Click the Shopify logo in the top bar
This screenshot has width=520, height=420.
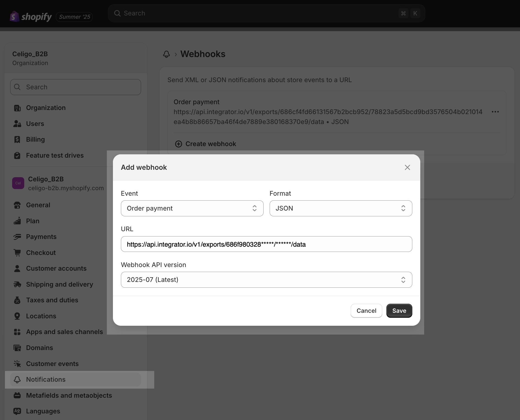click(31, 17)
